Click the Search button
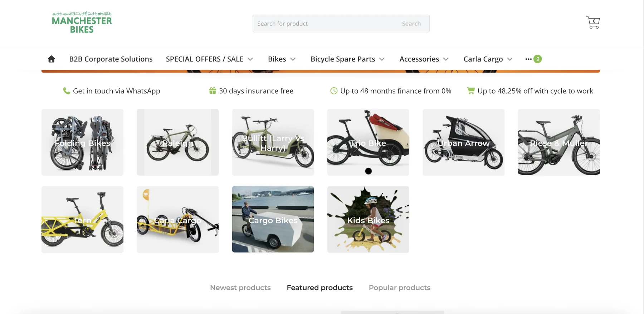 [411, 24]
